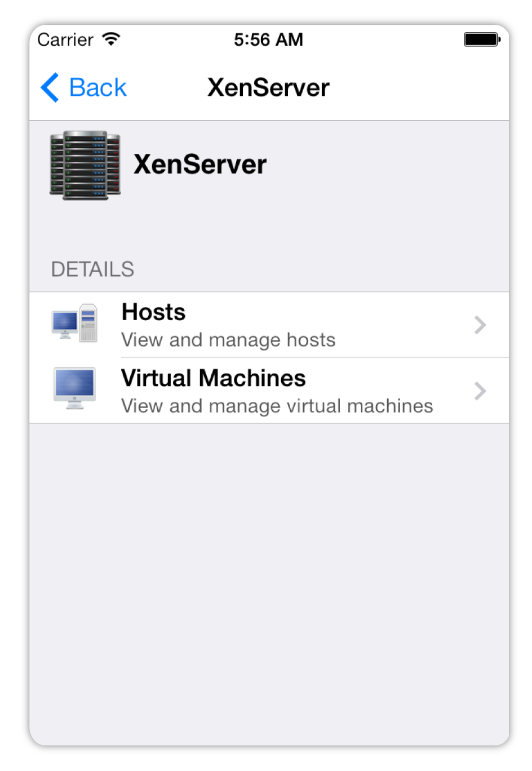Select the Virtual Machines monitor icon
This screenshot has height=771, width=532.
point(74,389)
